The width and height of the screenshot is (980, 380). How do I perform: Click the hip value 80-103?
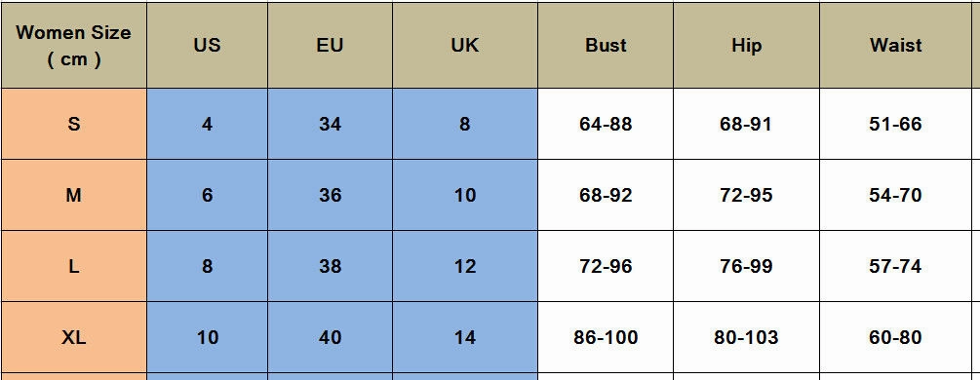coord(746,337)
